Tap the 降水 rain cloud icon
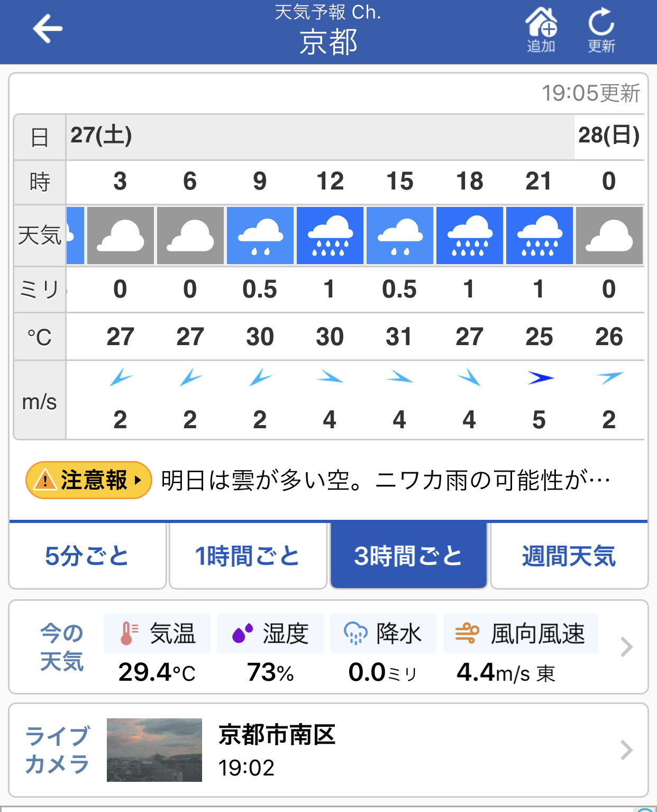The width and height of the screenshot is (657, 812). [x=355, y=634]
